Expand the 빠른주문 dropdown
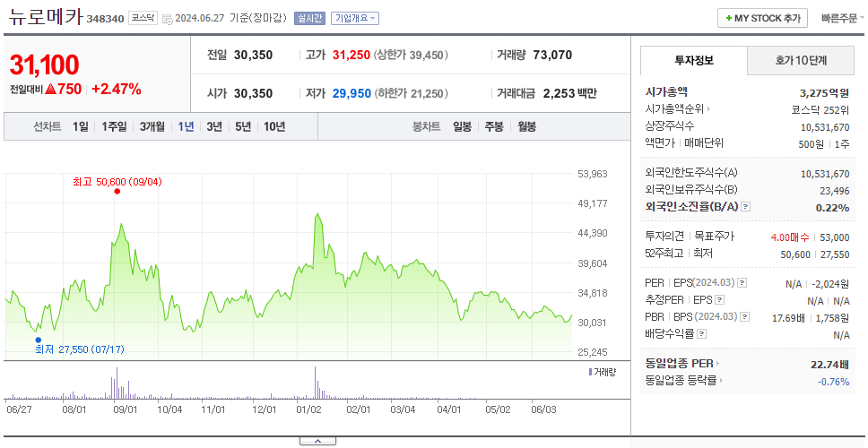 [843, 18]
